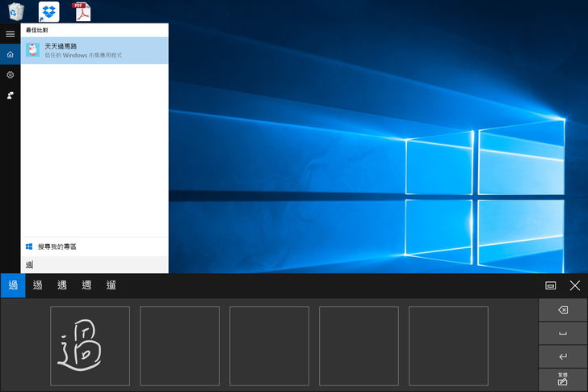
Task: Tap the backspace key on handwriting panel
Action: 563,310
